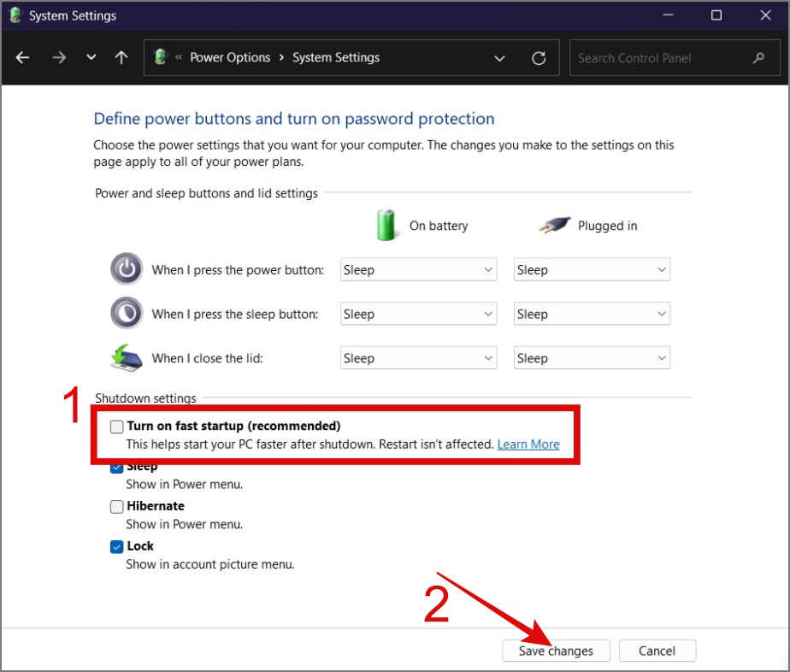The height and width of the screenshot is (672, 790).
Task: Click the Back navigation arrow
Action: (23, 58)
